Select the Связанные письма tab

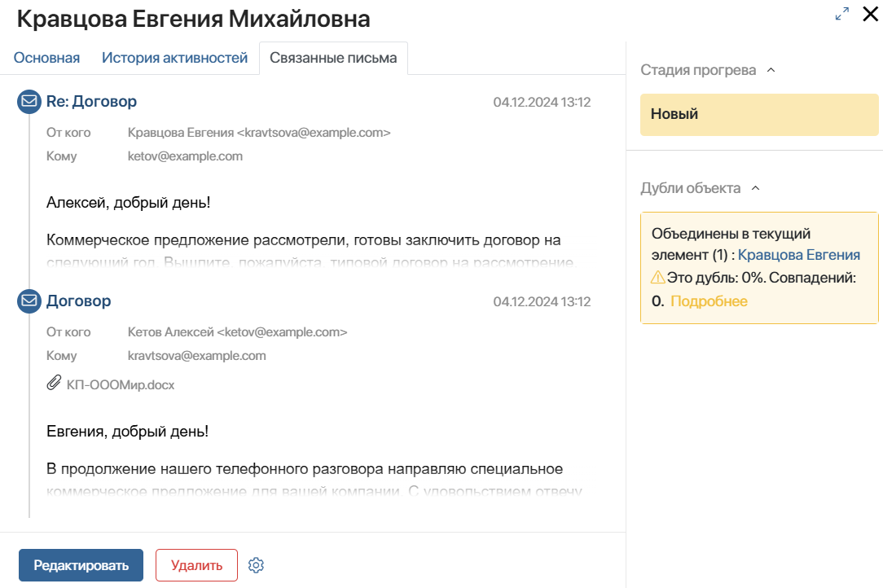(x=333, y=58)
